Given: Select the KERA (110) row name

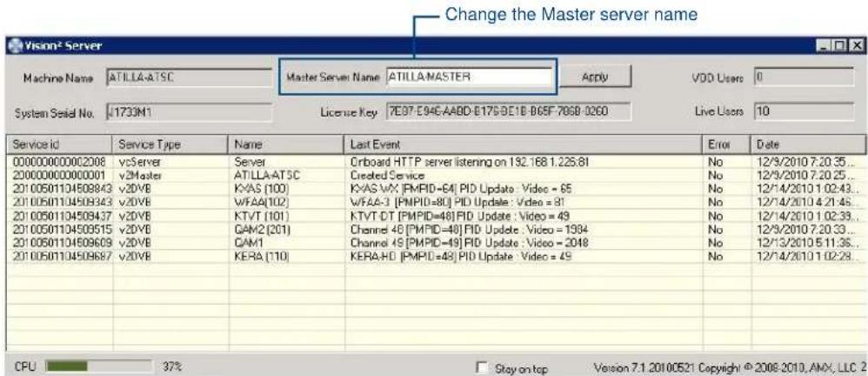Looking at the screenshot, I should tap(260, 257).
